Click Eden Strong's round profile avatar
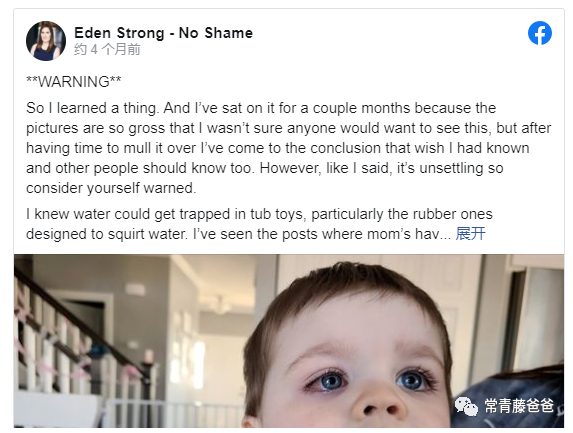Screen dimensions: 573x433 click(x=46, y=41)
